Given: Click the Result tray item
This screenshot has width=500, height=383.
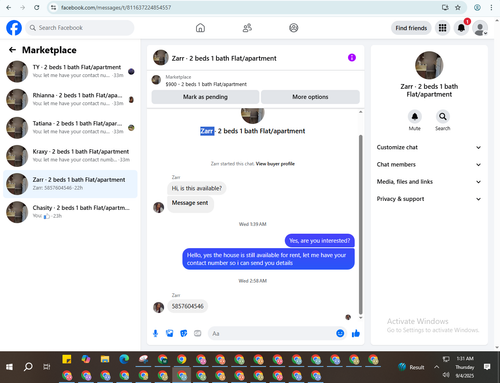Looking at the screenshot, I should pos(411,367).
